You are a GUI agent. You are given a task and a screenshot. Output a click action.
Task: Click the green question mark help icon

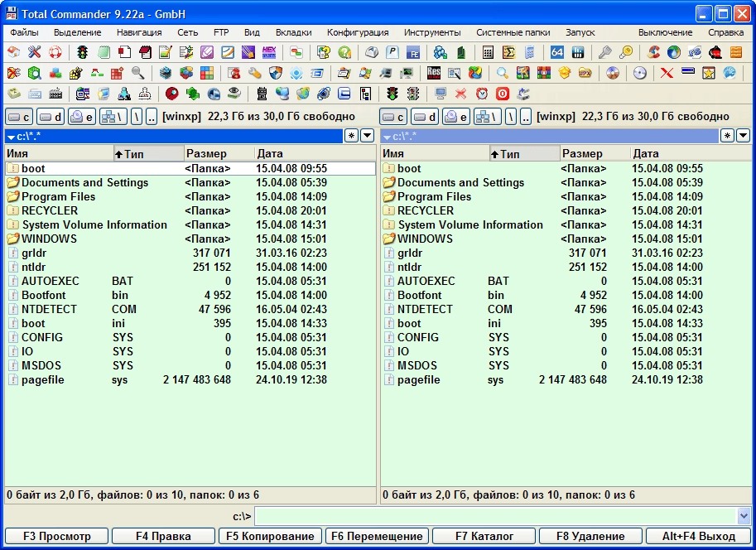344,52
